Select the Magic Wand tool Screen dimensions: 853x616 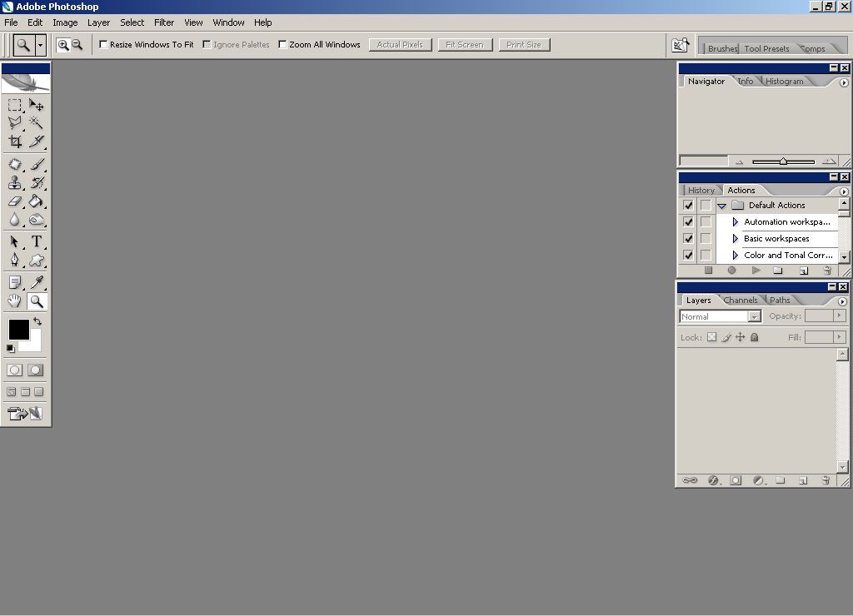[x=36, y=123]
